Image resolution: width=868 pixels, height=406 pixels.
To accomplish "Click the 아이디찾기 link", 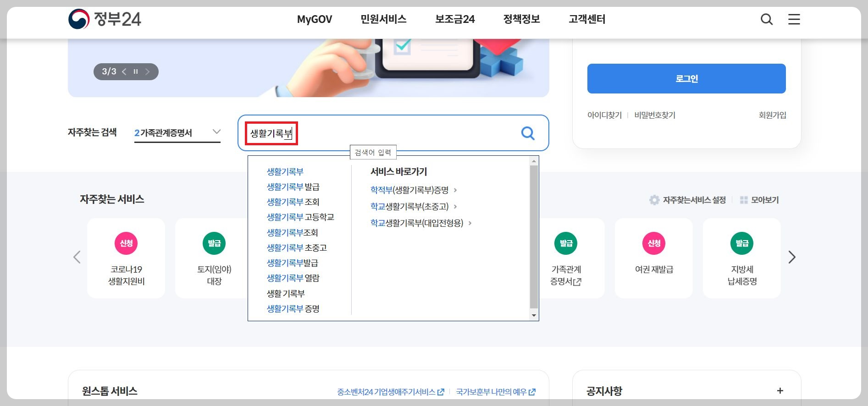I will pos(604,115).
